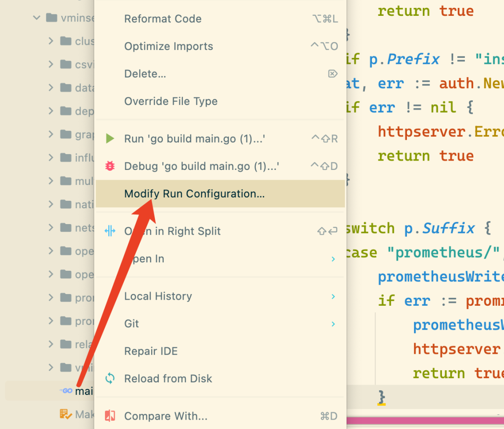Viewport: 504px width, 429px height.
Task: Expand the 'csvi' folder chevron
Action: point(51,64)
